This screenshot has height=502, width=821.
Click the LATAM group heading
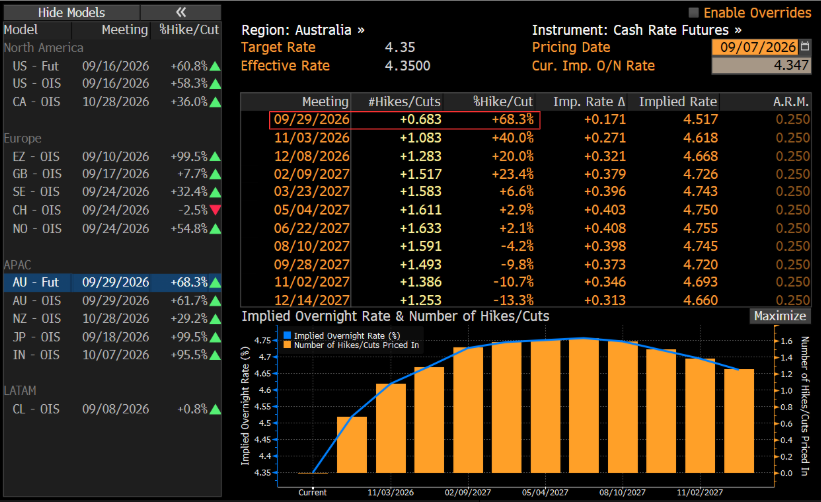tap(20, 391)
